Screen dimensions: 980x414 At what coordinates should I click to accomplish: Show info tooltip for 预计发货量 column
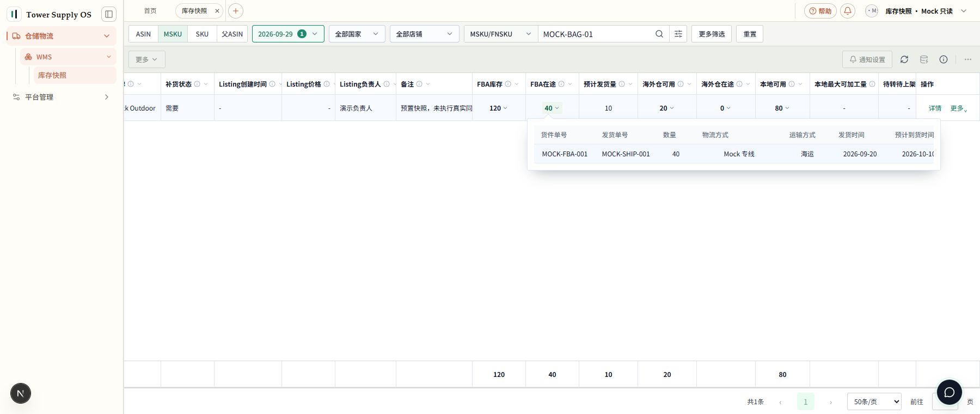pyautogui.click(x=622, y=84)
